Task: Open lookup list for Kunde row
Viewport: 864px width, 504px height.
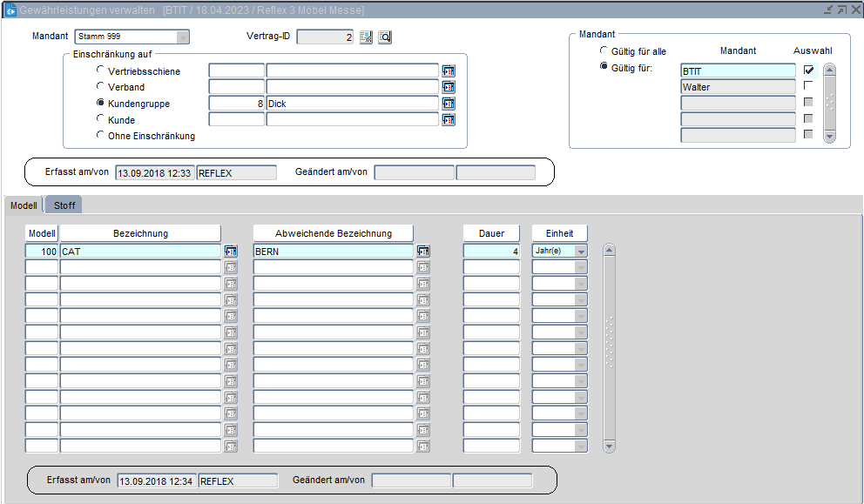Action: pos(449,120)
